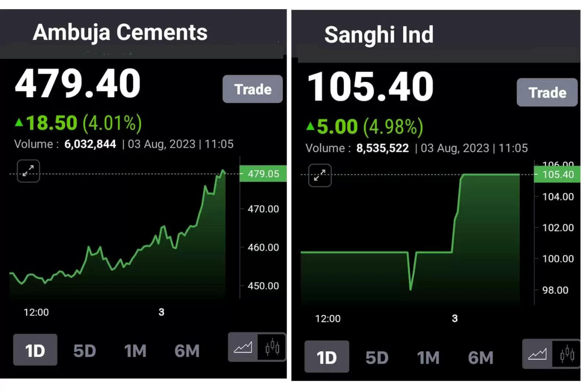This screenshot has width=588, height=392.
Task: View 6M range for Sanghi Ind
Action: point(480,357)
